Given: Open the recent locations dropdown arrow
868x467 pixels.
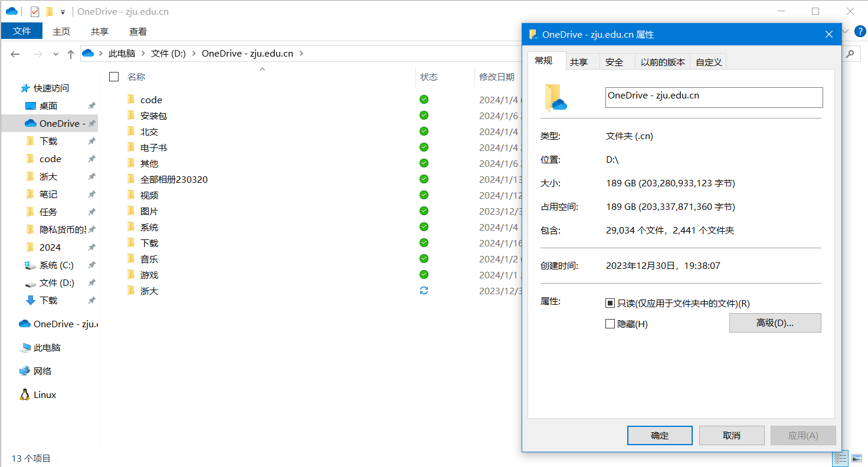Looking at the screenshot, I should coord(56,54).
